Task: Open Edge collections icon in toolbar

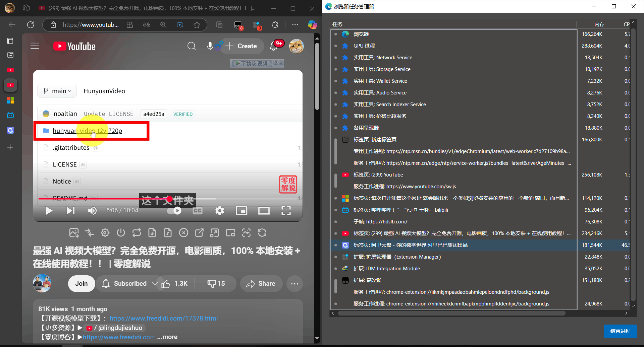Action: 219,25
